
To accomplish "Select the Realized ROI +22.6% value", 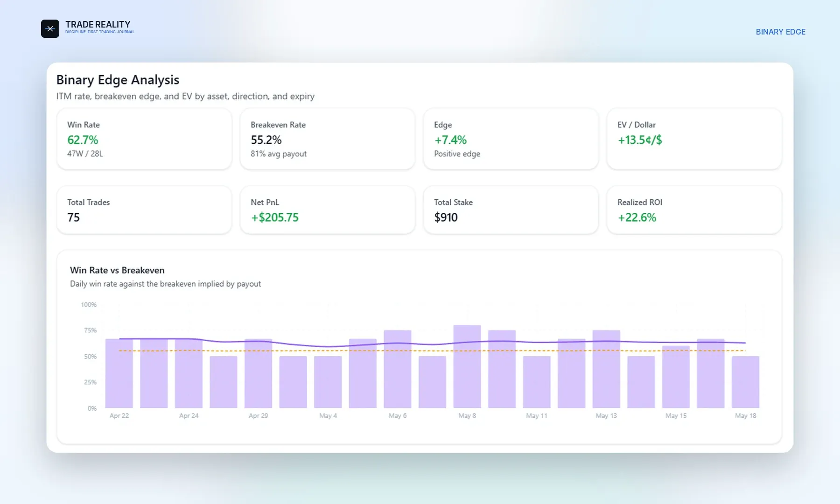I will pyautogui.click(x=637, y=217).
